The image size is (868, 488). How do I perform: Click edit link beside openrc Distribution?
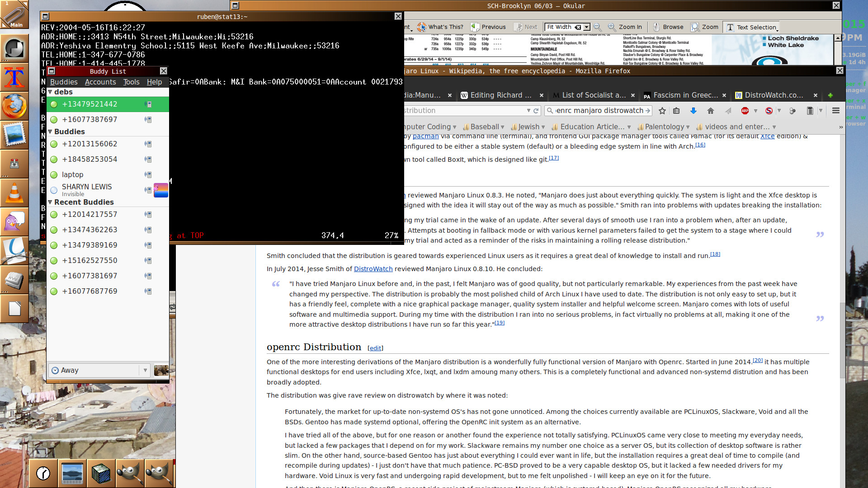click(375, 348)
